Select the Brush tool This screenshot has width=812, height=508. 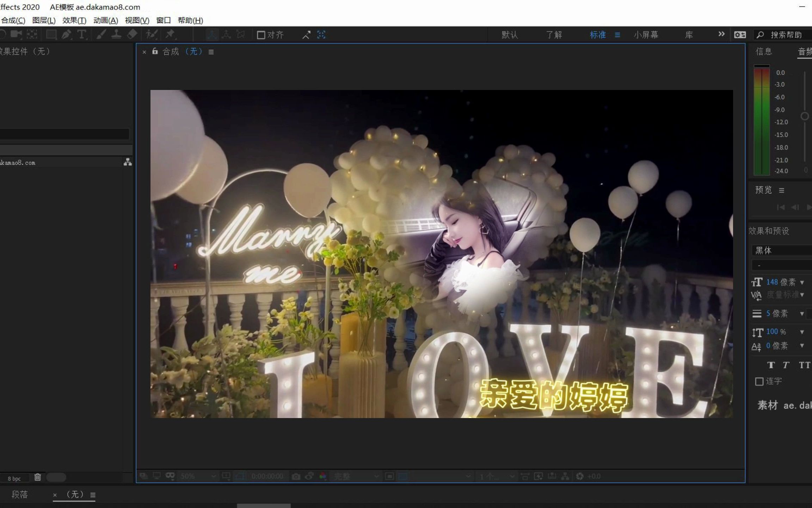(101, 34)
